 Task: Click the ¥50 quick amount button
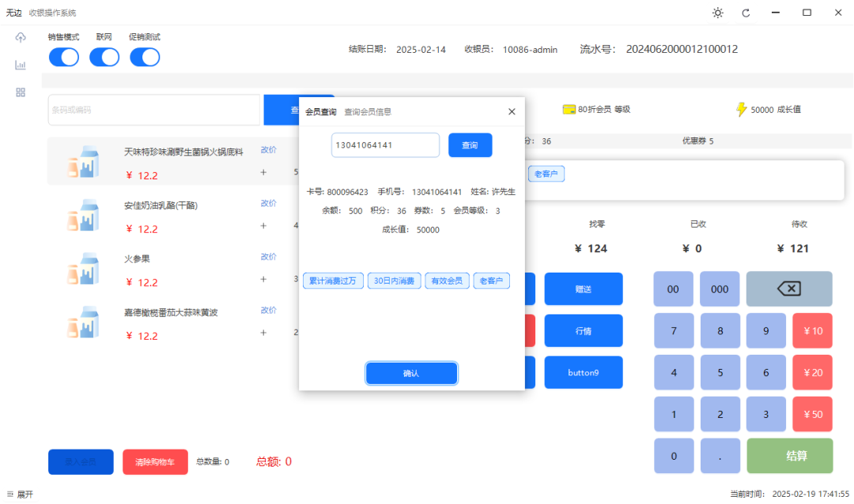[813, 414]
